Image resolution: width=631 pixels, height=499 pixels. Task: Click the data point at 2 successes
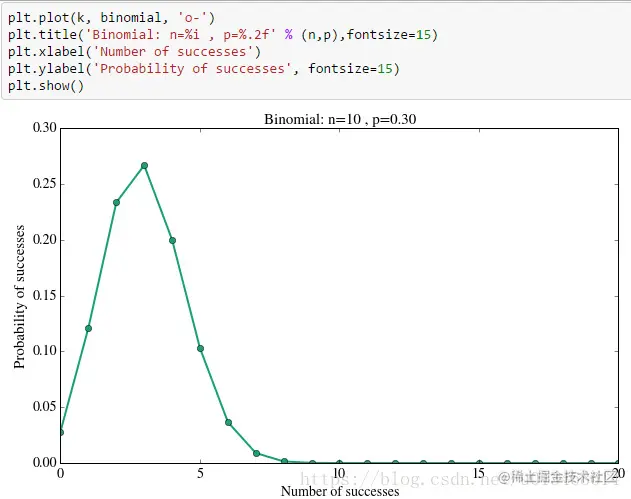click(116, 202)
